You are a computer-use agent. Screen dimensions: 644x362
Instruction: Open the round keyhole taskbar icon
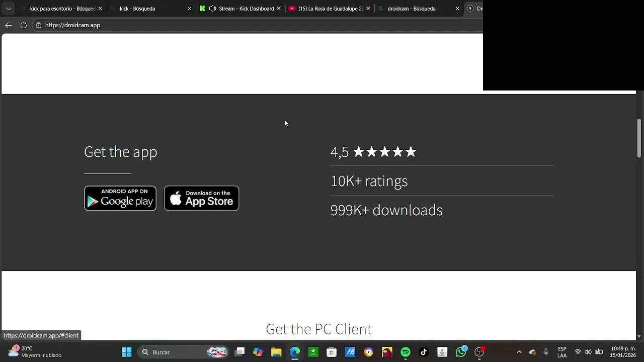(x=369, y=352)
